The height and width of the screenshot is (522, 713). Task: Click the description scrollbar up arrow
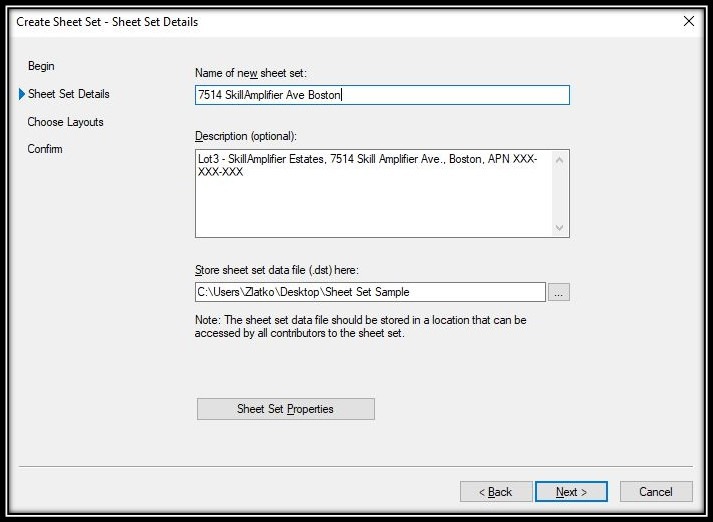560,160
